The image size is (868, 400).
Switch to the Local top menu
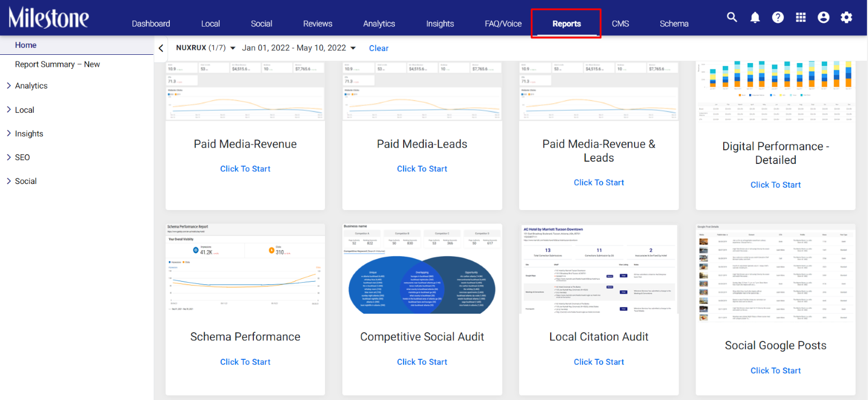click(210, 23)
